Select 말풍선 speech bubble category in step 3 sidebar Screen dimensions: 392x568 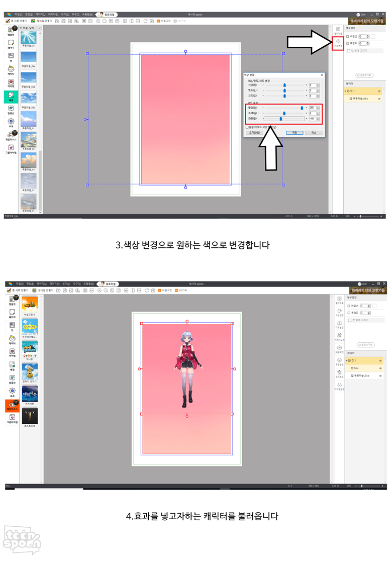click(x=11, y=110)
